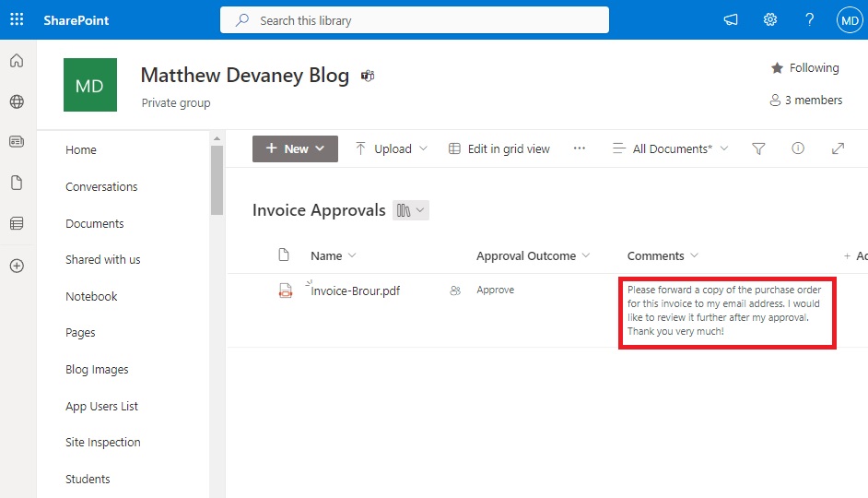
Task: Open the All Documents view dropdown
Action: coord(671,148)
